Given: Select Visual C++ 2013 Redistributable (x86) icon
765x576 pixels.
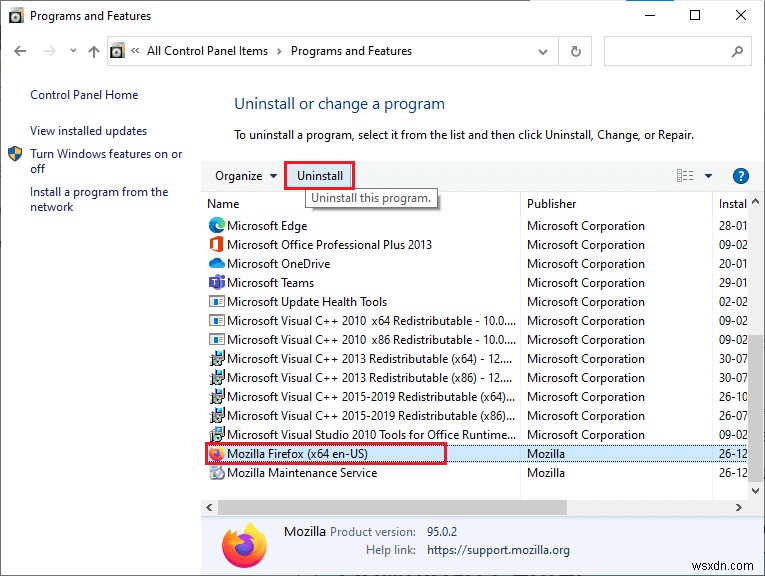Looking at the screenshot, I should tap(217, 377).
